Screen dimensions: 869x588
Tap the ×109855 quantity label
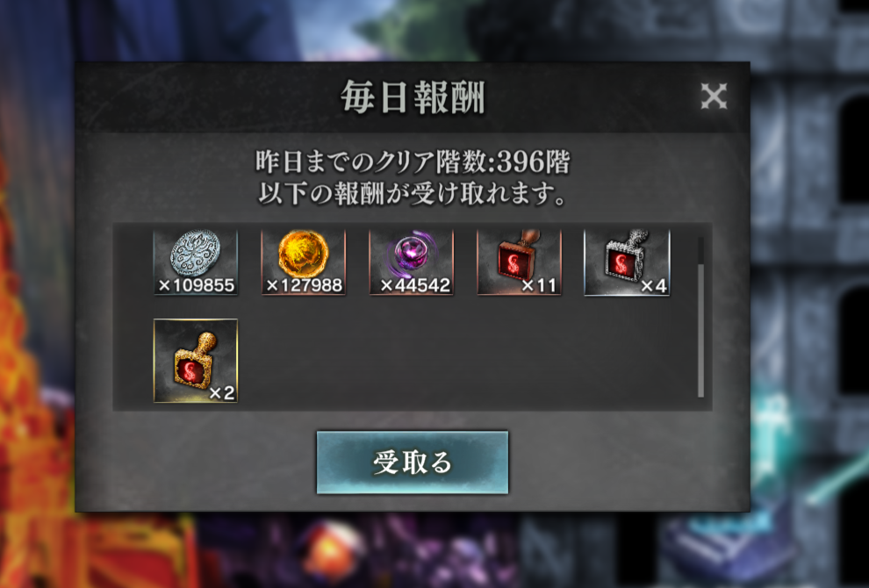pos(197,285)
